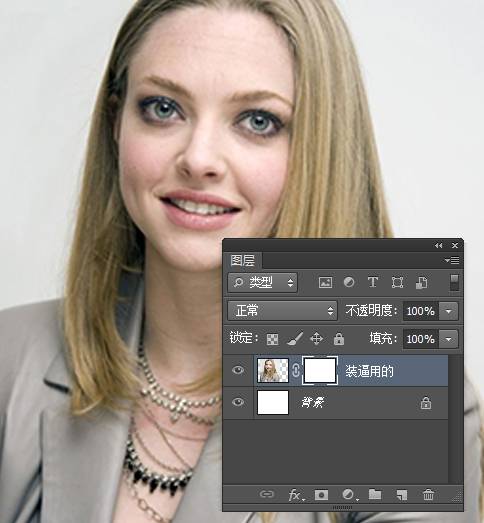Lock layer position move icon
The height and width of the screenshot is (523, 484).
pos(316,339)
